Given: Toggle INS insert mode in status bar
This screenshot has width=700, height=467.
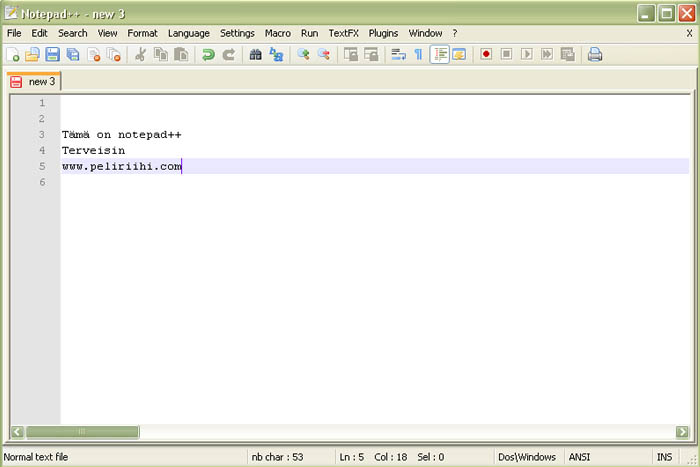Looking at the screenshot, I should tap(664, 457).
